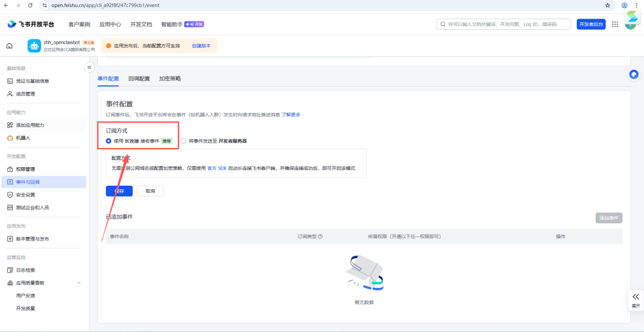Open 开发文档 in top navigation
This screenshot has width=644, height=332.
(141, 24)
